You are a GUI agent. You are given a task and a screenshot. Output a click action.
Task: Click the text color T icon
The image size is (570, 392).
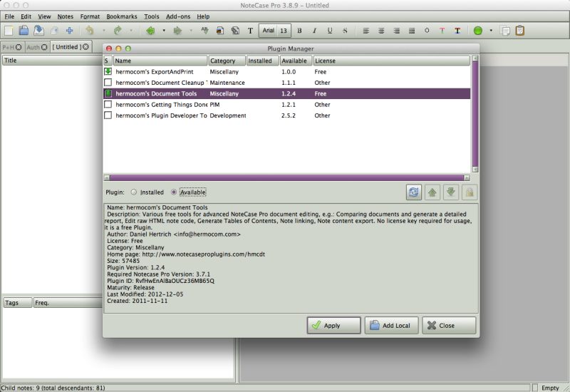442,31
